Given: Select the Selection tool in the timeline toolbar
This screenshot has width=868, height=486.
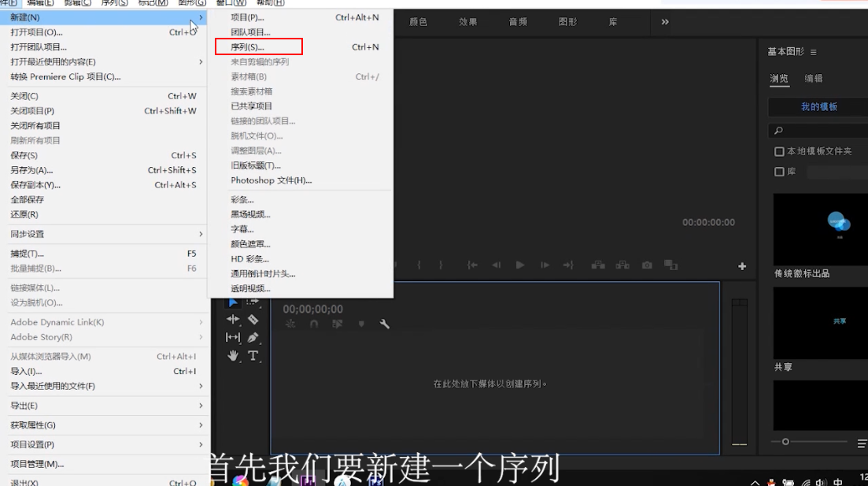Looking at the screenshot, I should click(x=232, y=302).
